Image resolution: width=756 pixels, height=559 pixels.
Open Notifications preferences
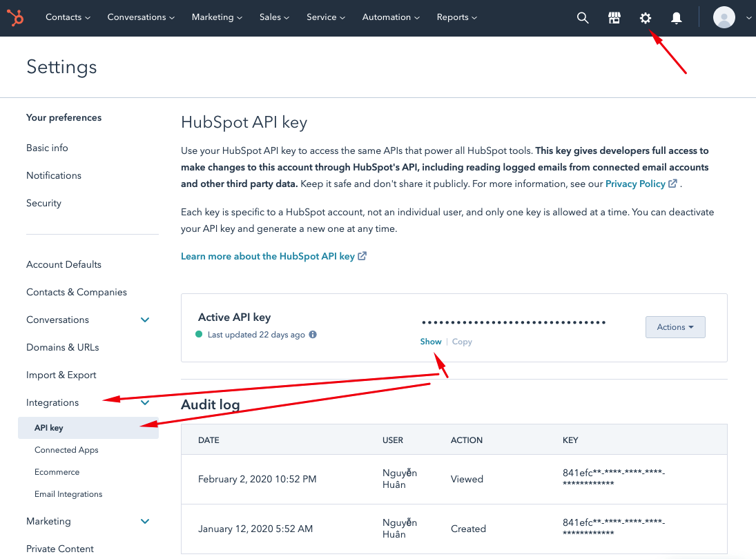pyautogui.click(x=54, y=175)
